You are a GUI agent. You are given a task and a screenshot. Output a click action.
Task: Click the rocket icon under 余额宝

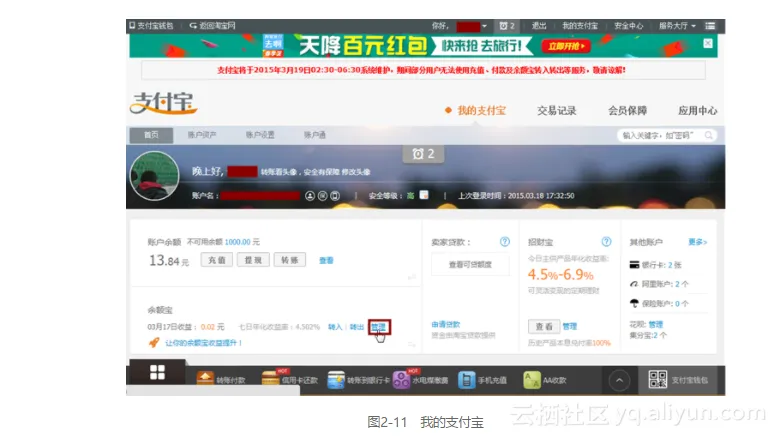coord(154,342)
